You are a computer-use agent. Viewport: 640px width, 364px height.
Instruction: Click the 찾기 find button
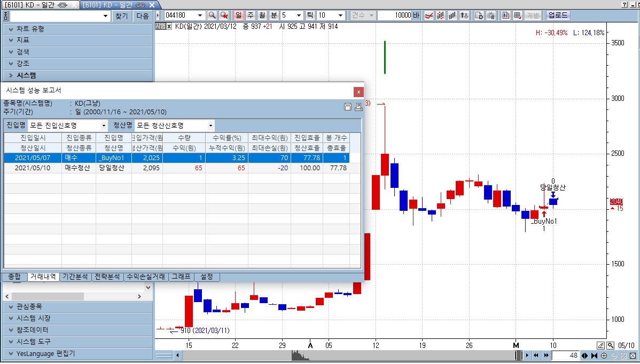point(121,16)
